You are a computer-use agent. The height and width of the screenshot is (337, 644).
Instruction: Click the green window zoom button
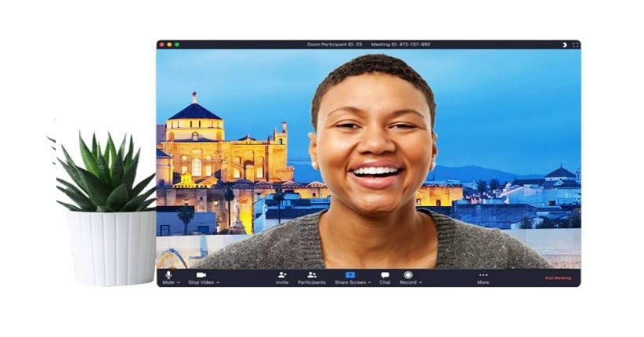point(177,45)
